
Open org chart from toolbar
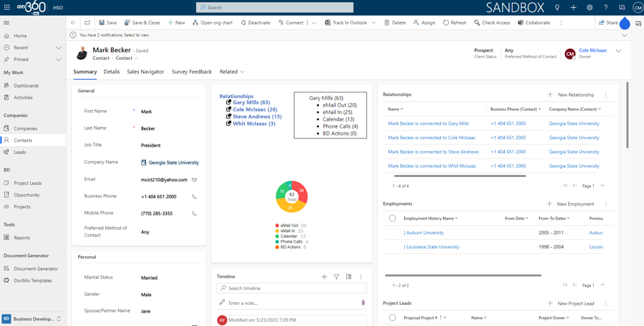(212, 23)
